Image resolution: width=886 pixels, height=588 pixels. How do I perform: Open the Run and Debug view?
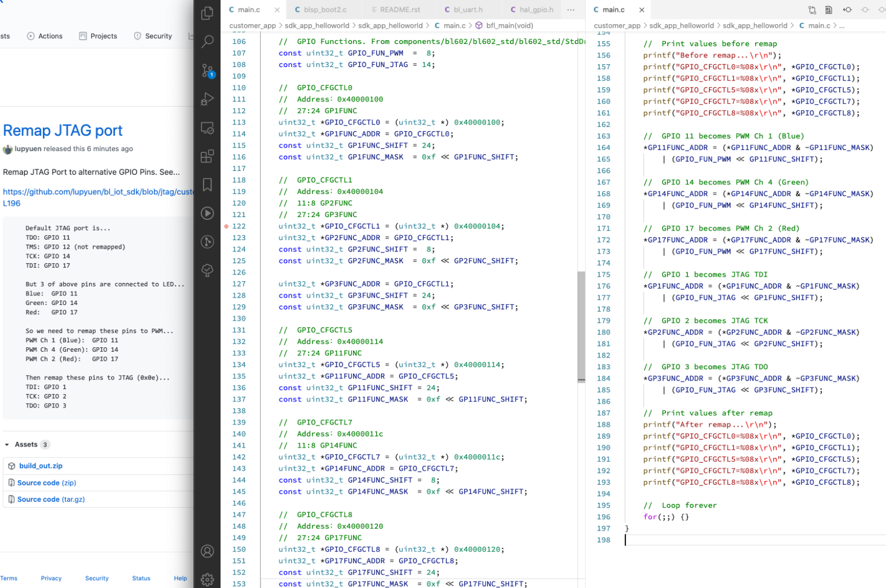[207, 99]
